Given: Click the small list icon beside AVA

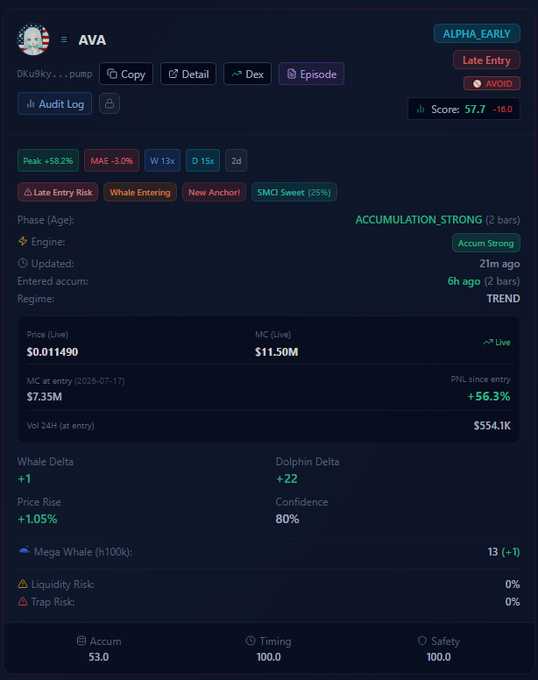Looking at the screenshot, I should [x=64, y=39].
